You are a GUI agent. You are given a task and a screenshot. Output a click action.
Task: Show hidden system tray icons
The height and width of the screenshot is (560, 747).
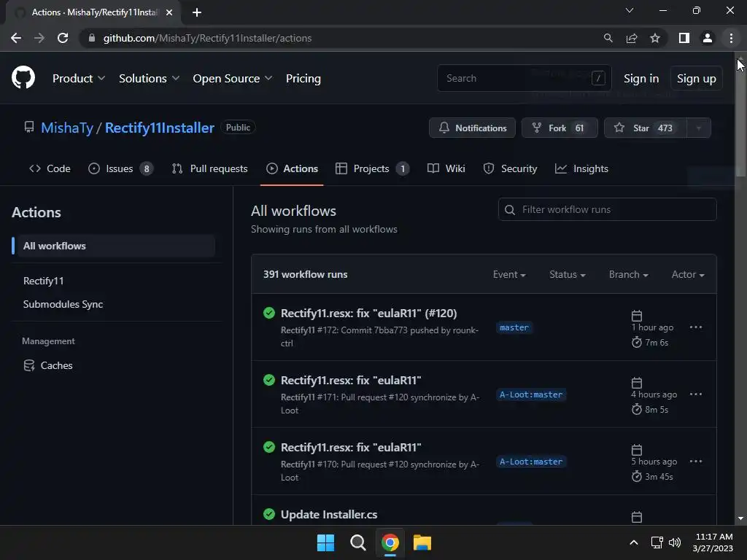point(634,542)
